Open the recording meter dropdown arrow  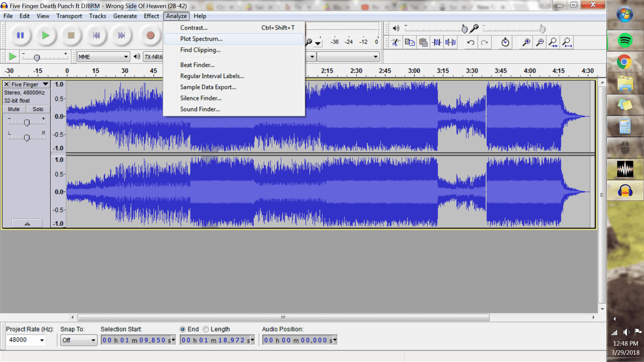pyautogui.click(x=318, y=43)
